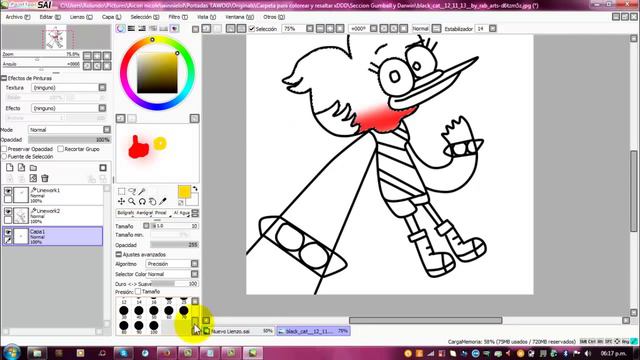The width and height of the screenshot is (640, 360).
Task: Open the Editar menu
Action: coord(50,17)
